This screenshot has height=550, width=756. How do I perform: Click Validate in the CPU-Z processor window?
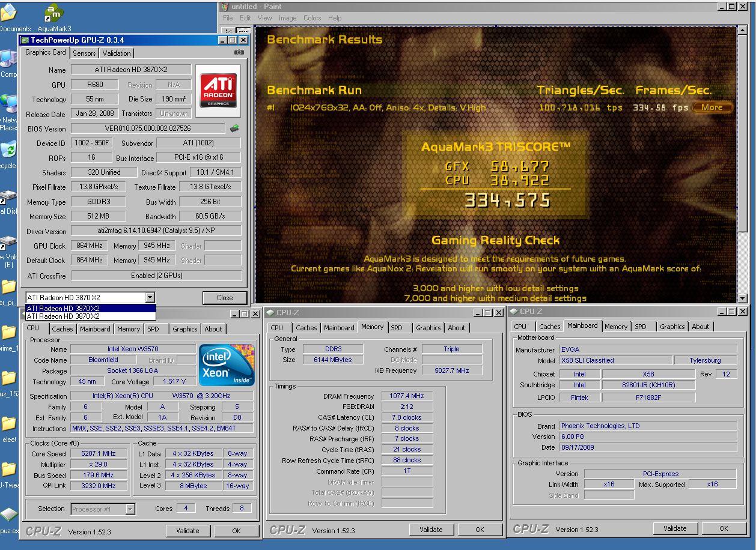tap(187, 531)
